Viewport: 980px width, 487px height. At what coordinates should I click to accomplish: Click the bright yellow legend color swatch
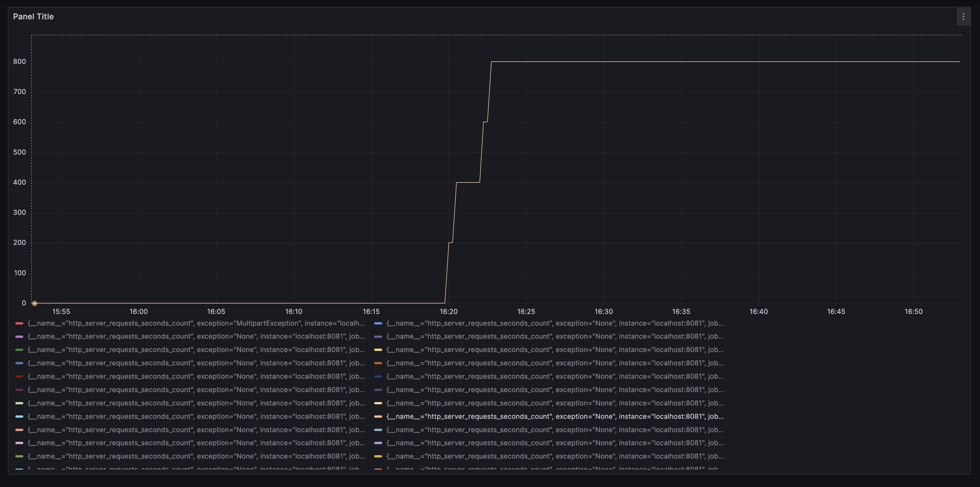[x=378, y=350]
